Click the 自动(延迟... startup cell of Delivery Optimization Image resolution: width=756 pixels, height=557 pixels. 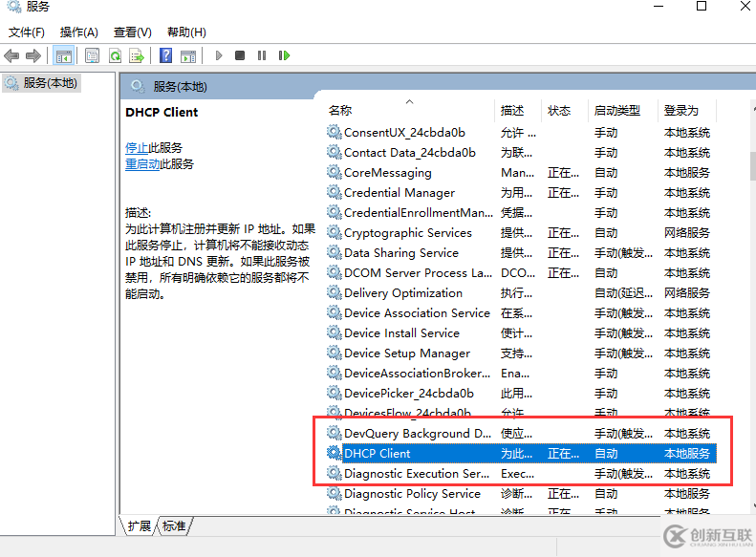pyautogui.click(x=623, y=293)
